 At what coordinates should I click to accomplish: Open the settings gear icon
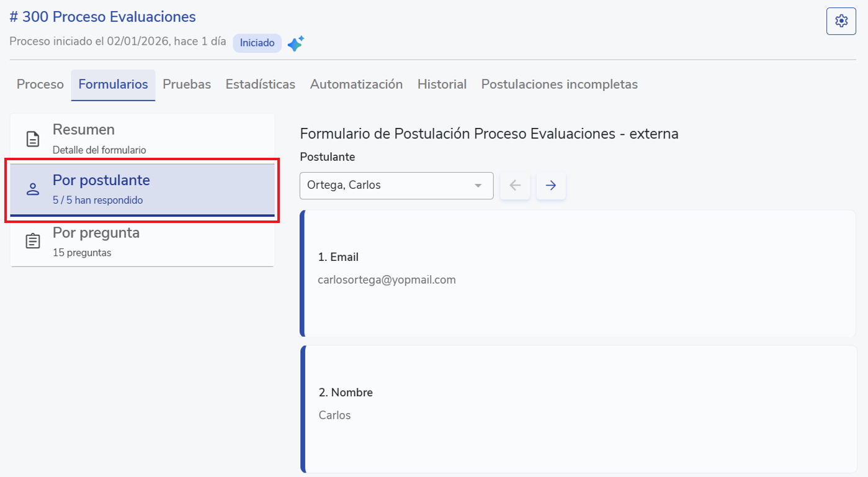[841, 21]
